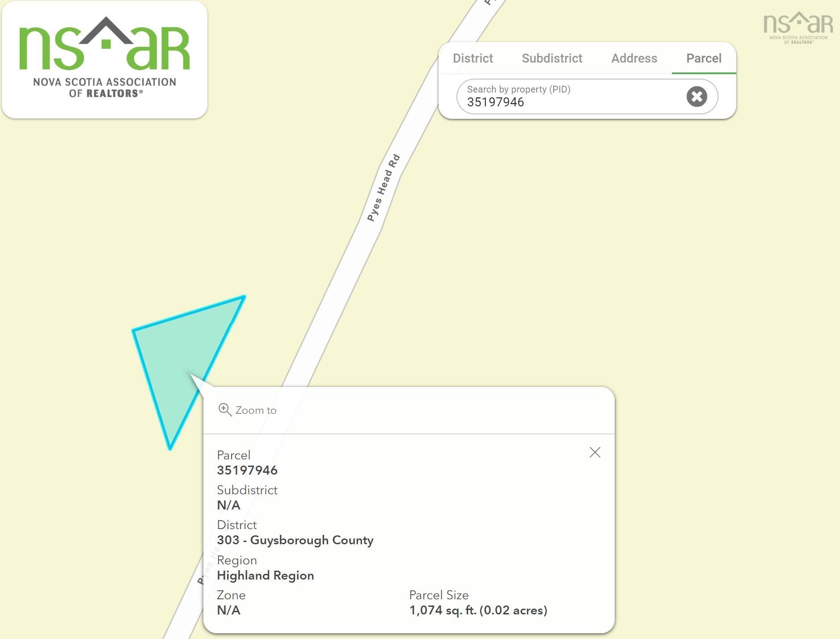
Task: Select the Parcel tab
Action: coord(704,58)
